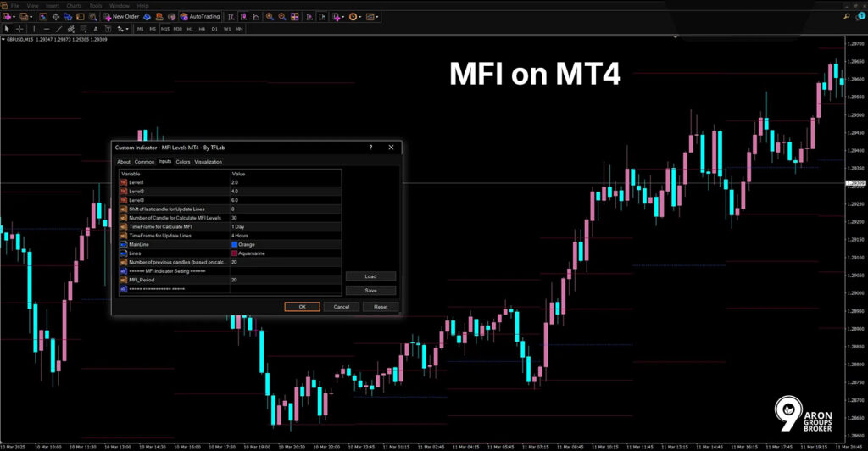The height and width of the screenshot is (451, 868).
Task: Switch to M5 timeframe
Action: pyautogui.click(x=153, y=29)
